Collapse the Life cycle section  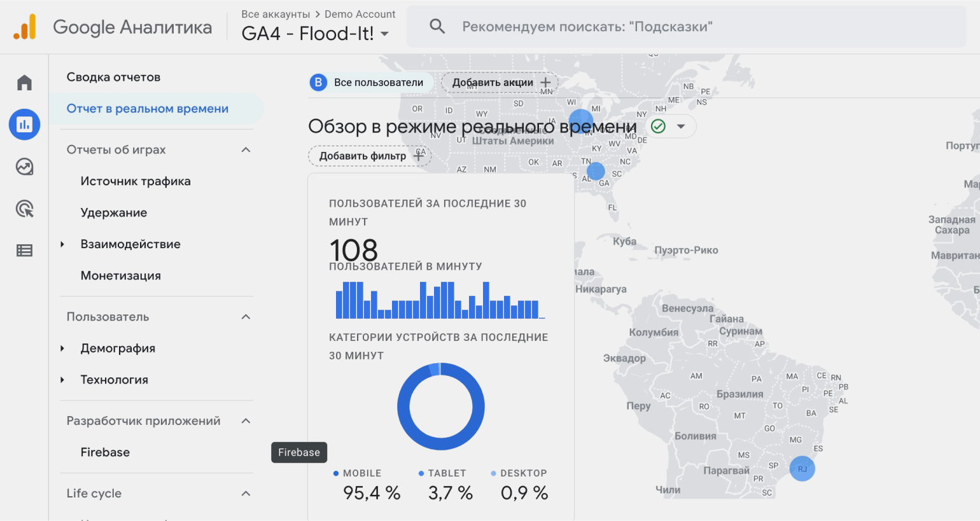coord(246,494)
